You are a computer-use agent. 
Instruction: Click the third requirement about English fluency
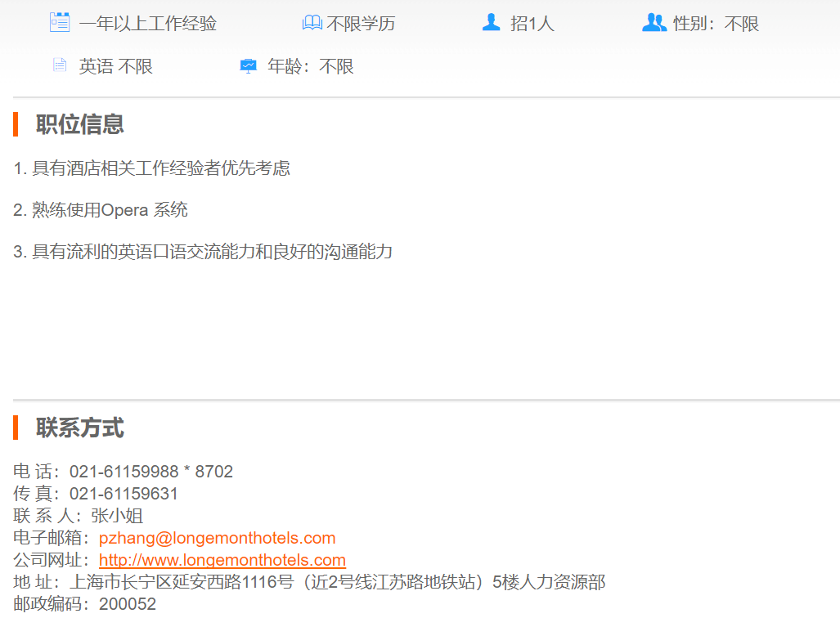203,252
